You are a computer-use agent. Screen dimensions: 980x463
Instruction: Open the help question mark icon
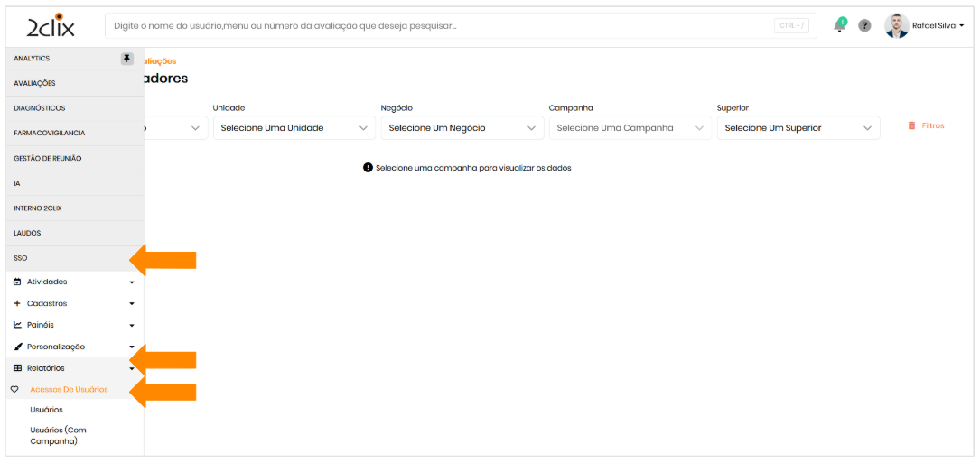864,26
